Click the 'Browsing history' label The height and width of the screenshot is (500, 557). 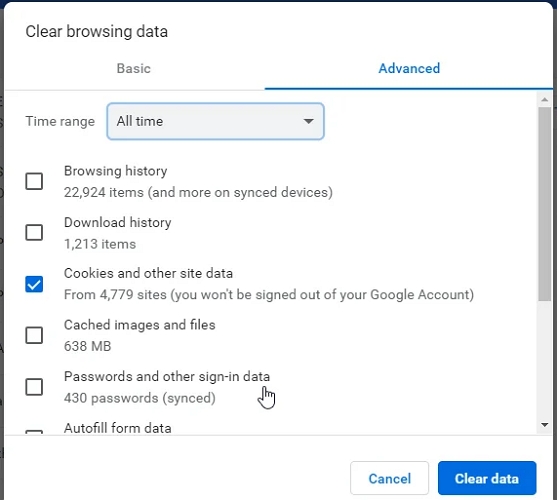tap(115, 171)
